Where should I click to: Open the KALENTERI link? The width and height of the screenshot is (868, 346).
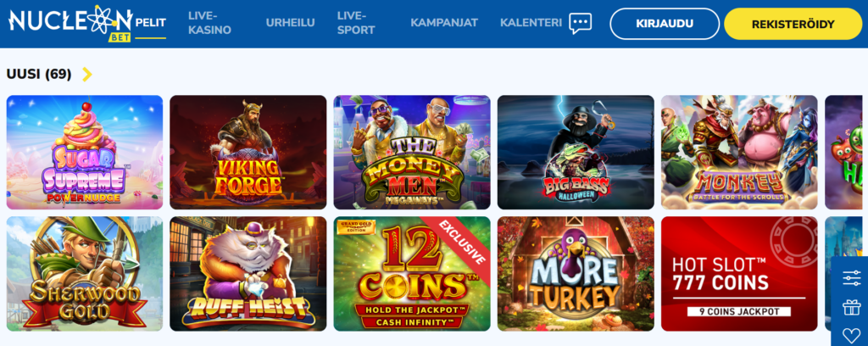coord(531,23)
